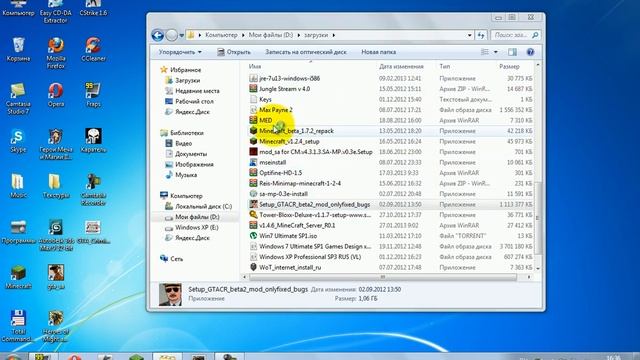Select Видео under Библиотеки
This screenshot has width=640, height=360.
[178, 143]
